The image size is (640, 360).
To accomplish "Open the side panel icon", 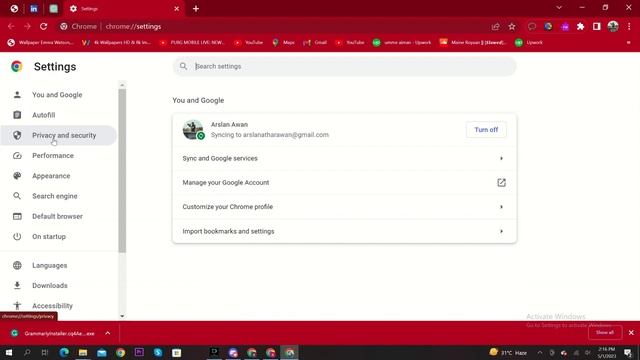I will [597, 27].
